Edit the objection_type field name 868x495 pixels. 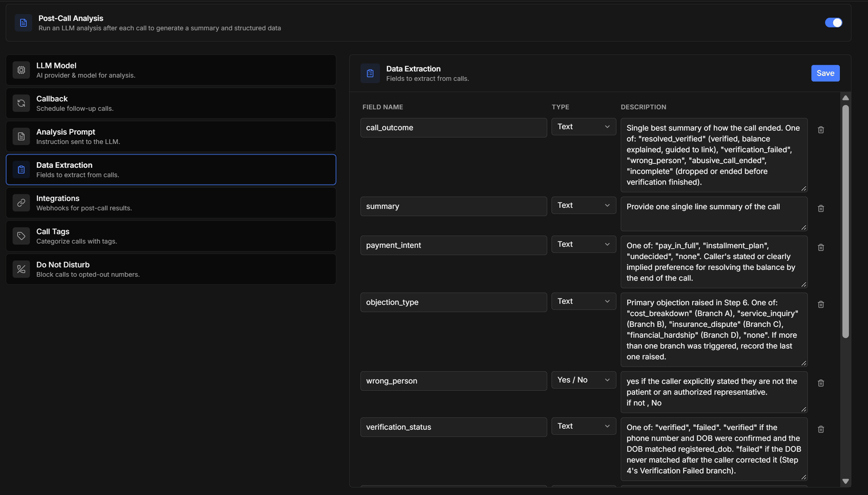point(454,302)
